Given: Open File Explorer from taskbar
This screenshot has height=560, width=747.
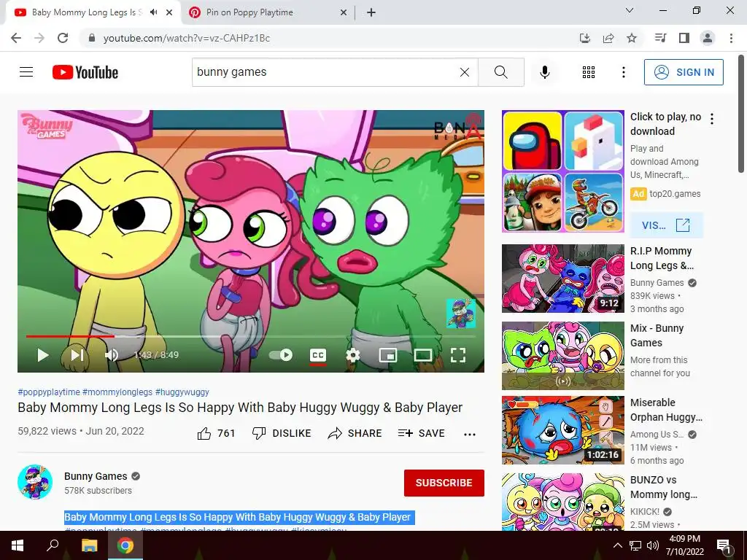Looking at the screenshot, I should click(89, 545).
